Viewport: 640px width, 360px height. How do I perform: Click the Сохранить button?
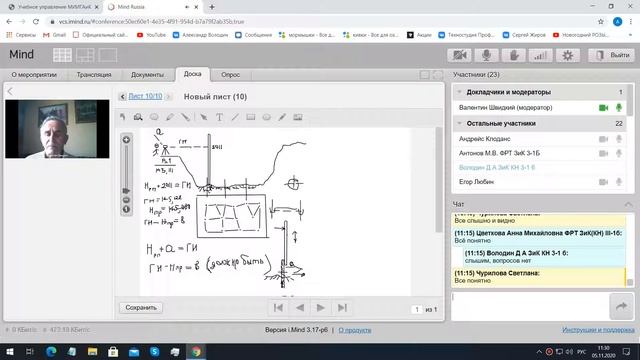pyautogui.click(x=141, y=307)
